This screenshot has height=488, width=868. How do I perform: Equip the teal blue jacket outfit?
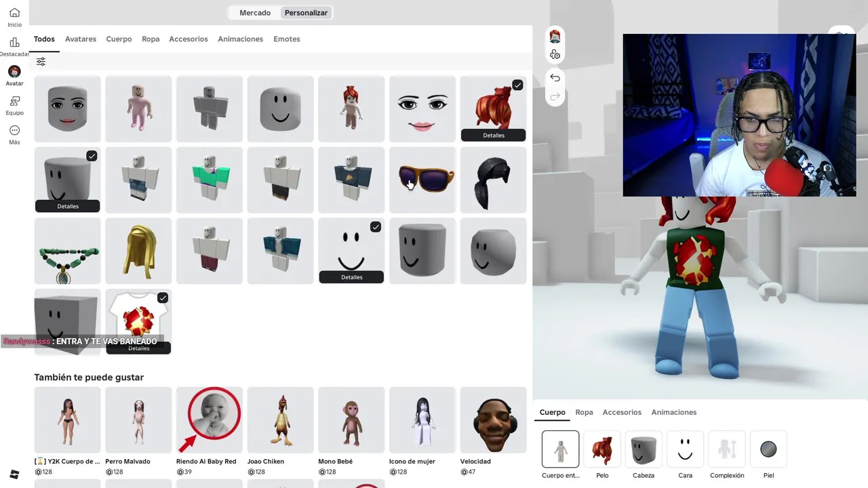(280, 251)
